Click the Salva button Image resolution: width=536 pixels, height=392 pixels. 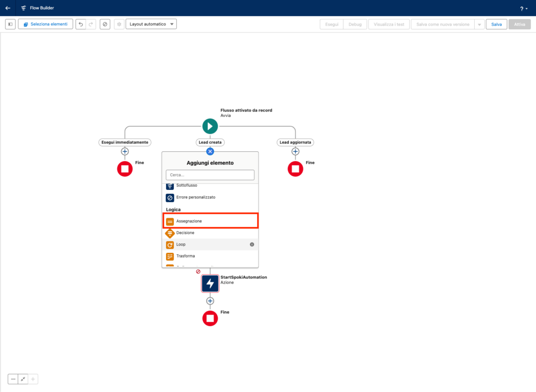click(x=496, y=24)
